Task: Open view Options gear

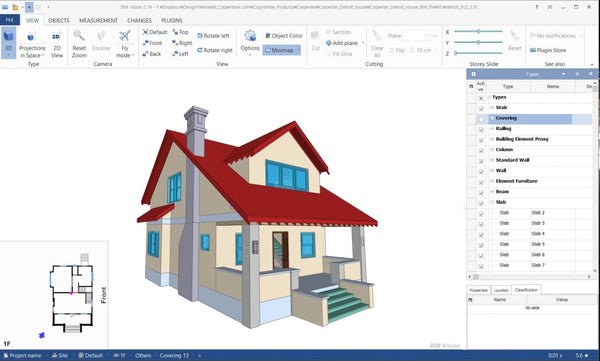Action: point(250,36)
